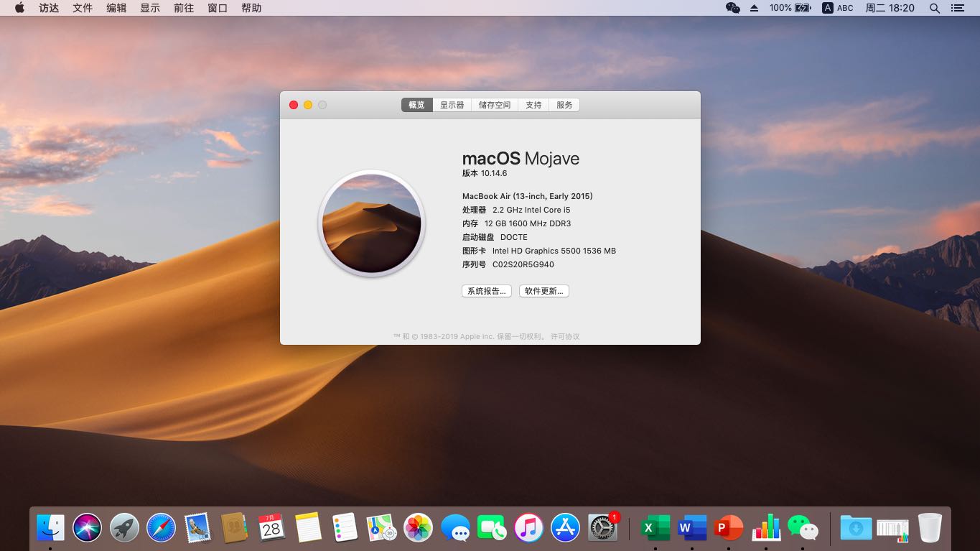This screenshot has height=551, width=980.
Task: Open the Reminders list icon
Action: [345, 528]
